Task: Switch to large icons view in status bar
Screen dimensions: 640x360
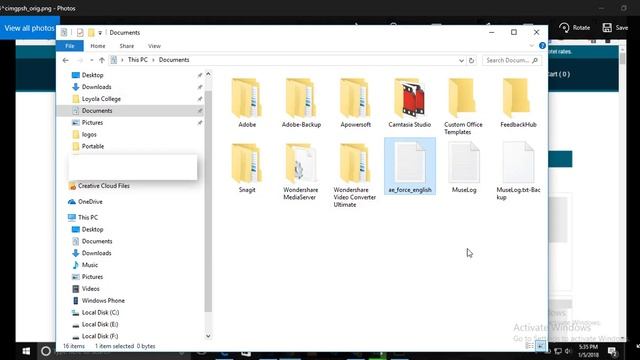Action: (540, 346)
